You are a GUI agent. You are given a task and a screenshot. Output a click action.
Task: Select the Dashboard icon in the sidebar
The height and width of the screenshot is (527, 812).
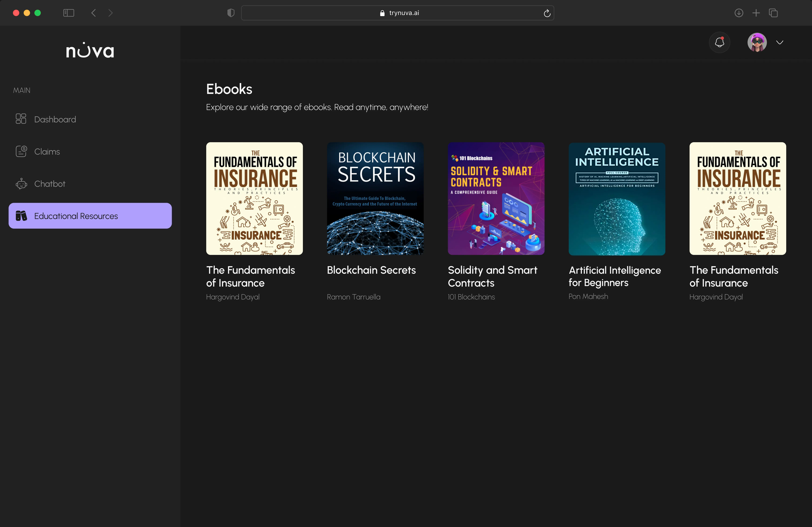click(21, 119)
